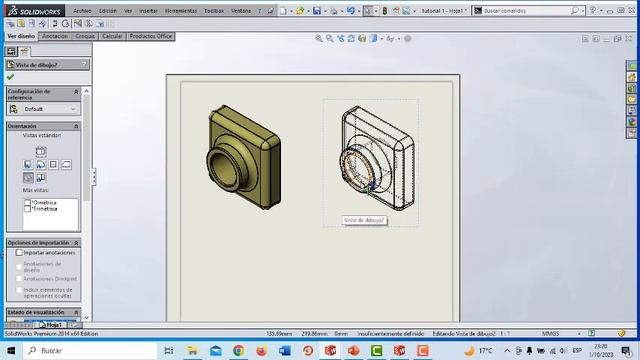
Task: Click the Open file folder icon
Action: [300, 11]
